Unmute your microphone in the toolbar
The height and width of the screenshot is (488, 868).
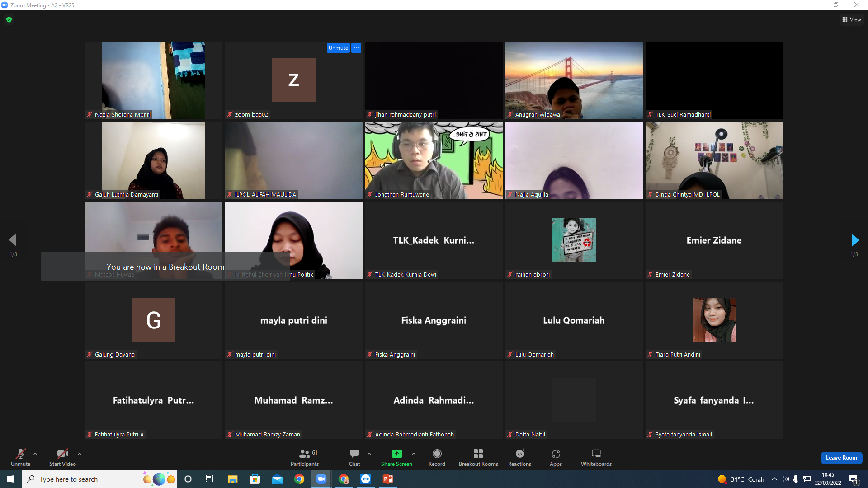pyautogui.click(x=21, y=457)
